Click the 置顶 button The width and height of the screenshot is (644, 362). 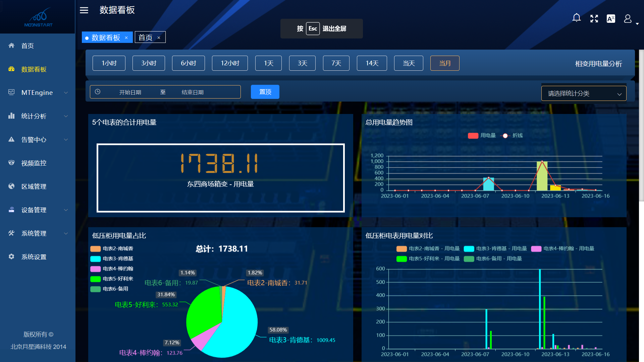pos(265,92)
